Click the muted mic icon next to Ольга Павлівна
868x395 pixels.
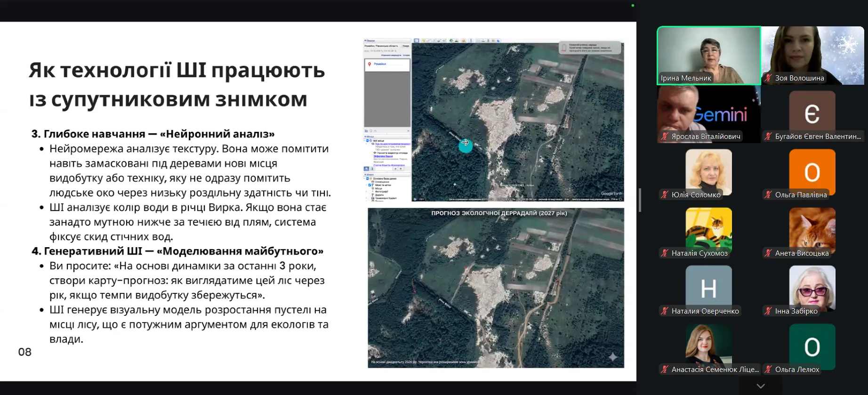(768, 194)
